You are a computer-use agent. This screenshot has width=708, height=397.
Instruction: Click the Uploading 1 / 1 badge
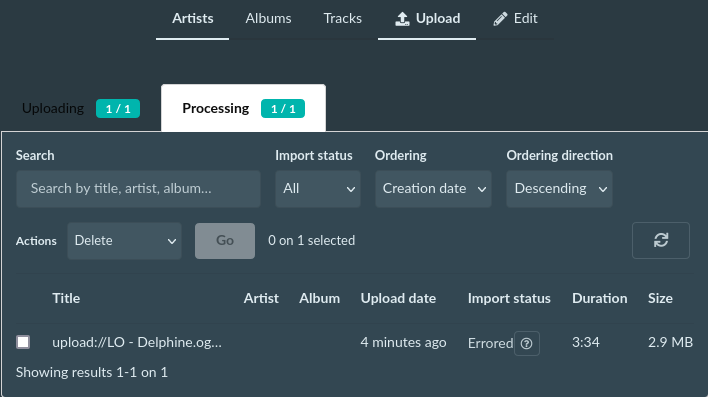coord(118,109)
